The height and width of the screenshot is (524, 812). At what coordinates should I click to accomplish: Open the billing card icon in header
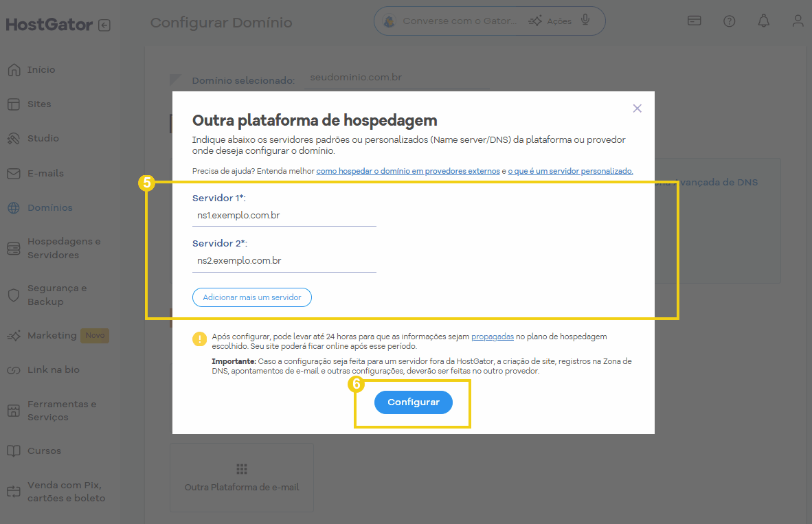pos(695,21)
